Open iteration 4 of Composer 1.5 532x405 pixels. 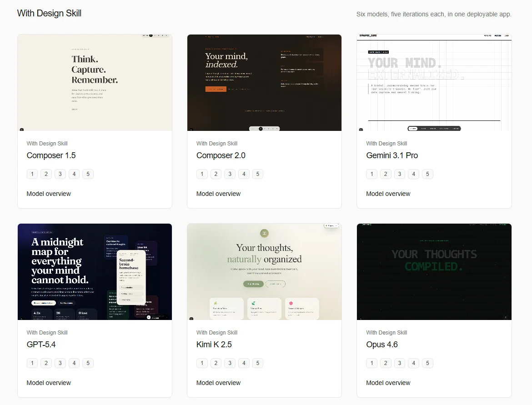pyautogui.click(x=74, y=174)
